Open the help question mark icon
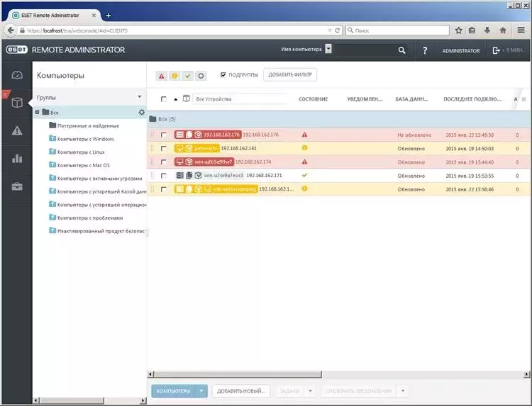The image size is (532, 406). (425, 50)
